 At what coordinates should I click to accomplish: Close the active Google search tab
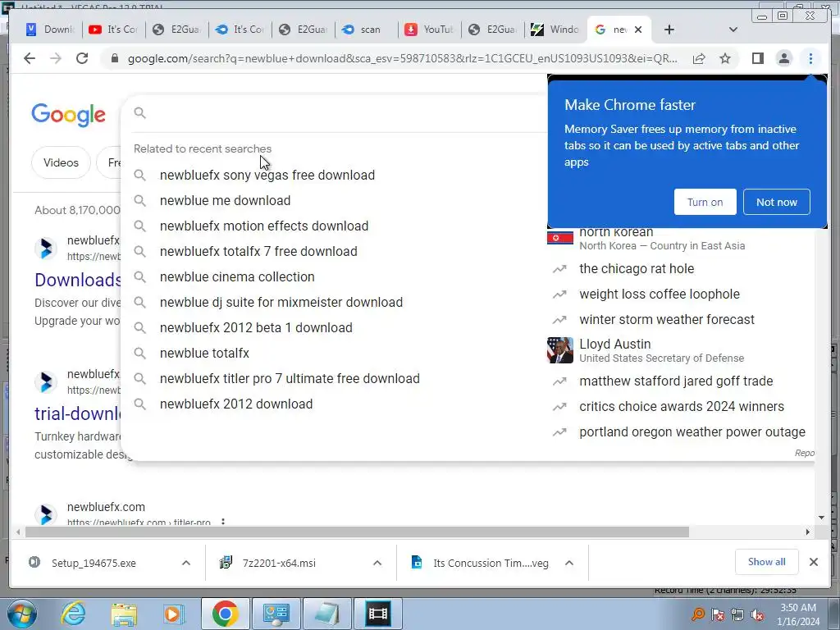pyautogui.click(x=638, y=30)
